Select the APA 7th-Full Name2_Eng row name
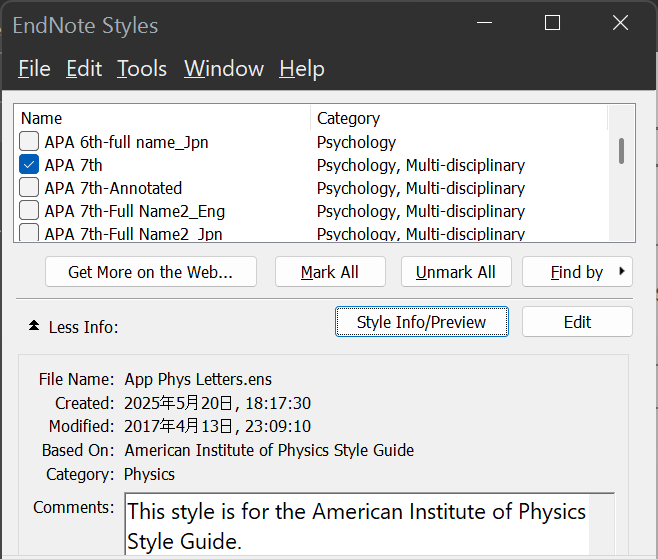Image resolution: width=658 pixels, height=559 pixels. point(135,212)
